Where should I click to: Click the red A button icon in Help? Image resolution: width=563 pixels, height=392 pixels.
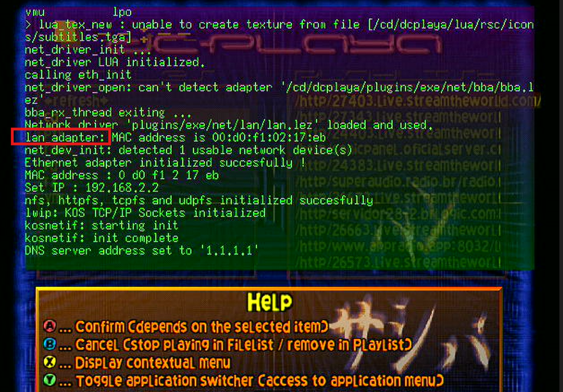[51, 326]
